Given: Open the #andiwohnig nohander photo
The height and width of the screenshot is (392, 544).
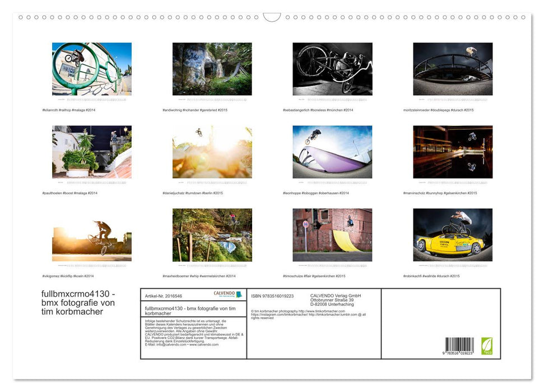Looking at the screenshot, I should (x=212, y=68).
